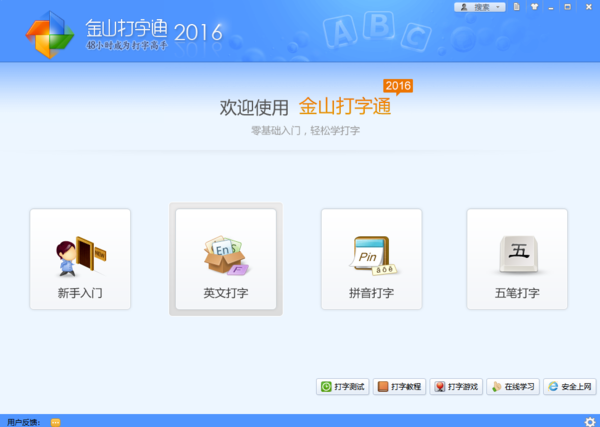Click the 零基础入门，轻松学打字 subtitle
The image size is (600, 427).
(x=305, y=131)
